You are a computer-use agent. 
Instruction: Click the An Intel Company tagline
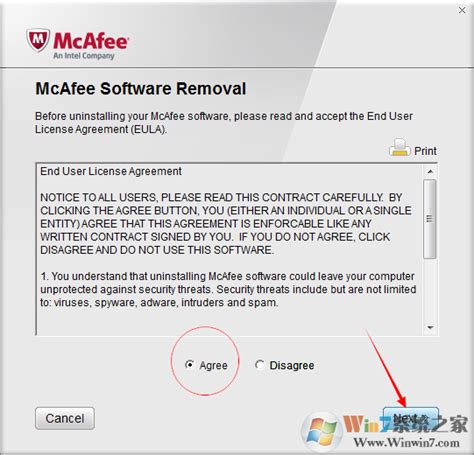(84, 56)
